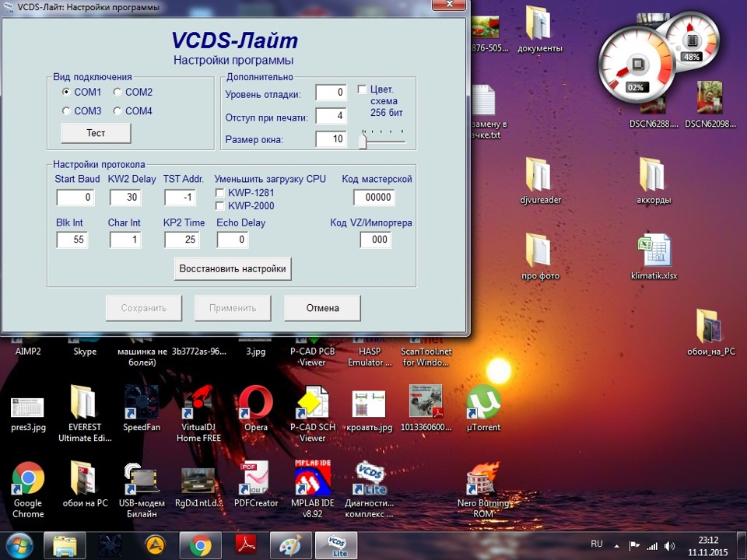Enable the 256-bit color scheme checkbox

(362, 89)
